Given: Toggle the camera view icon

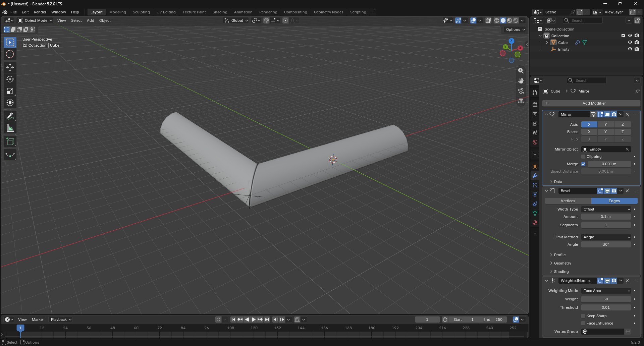Looking at the screenshot, I should (521, 91).
